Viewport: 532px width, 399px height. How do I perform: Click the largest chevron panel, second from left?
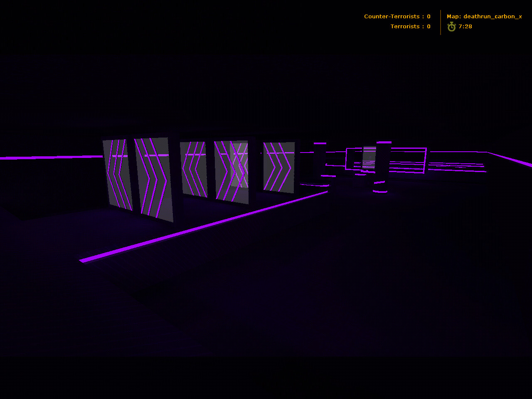[153, 178]
